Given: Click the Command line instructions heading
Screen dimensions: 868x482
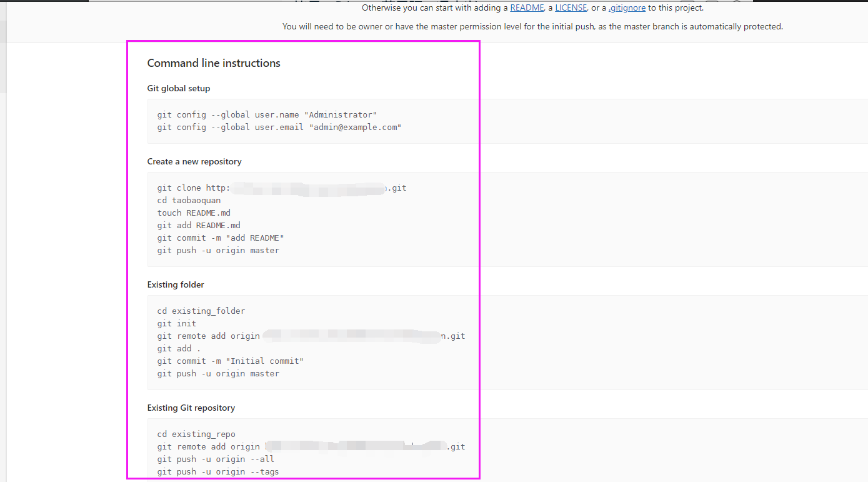Looking at the screenshot, I should 214,63.
